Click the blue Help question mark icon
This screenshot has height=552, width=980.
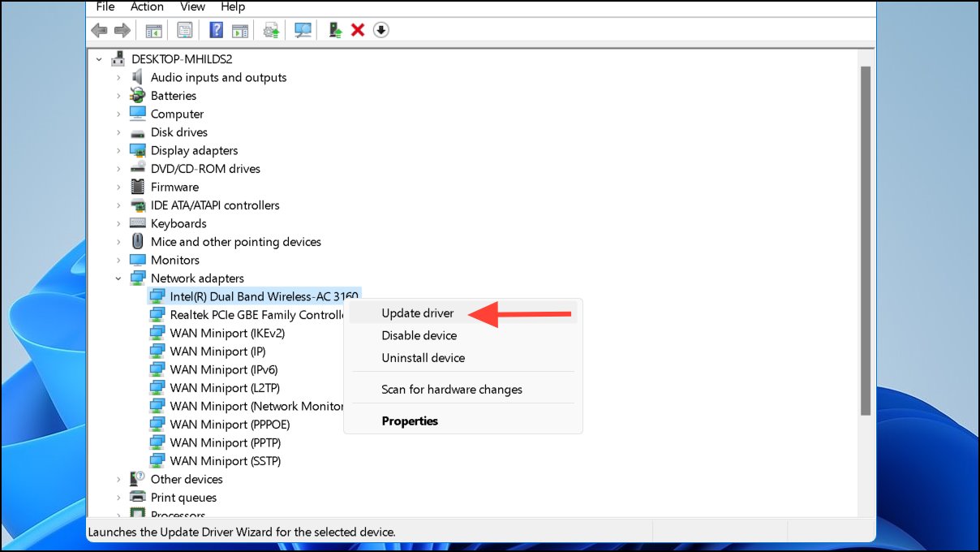coord(216,30)
